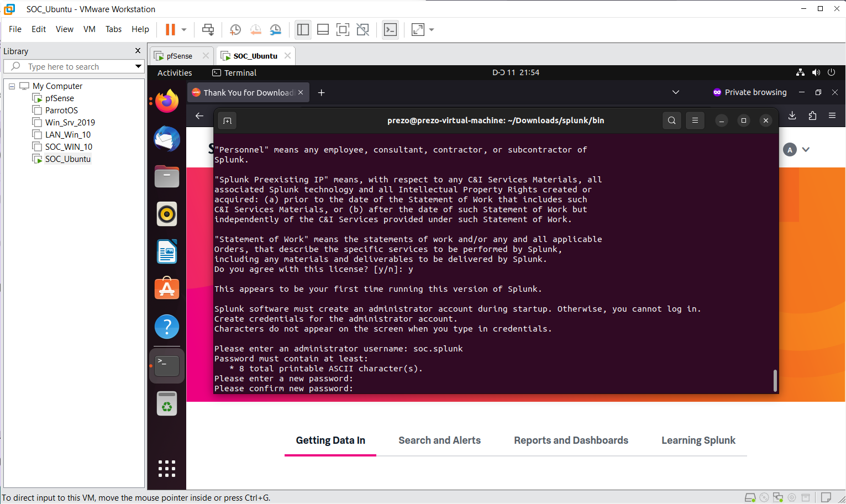Click the stretch guest display icon

coord(418,30)
